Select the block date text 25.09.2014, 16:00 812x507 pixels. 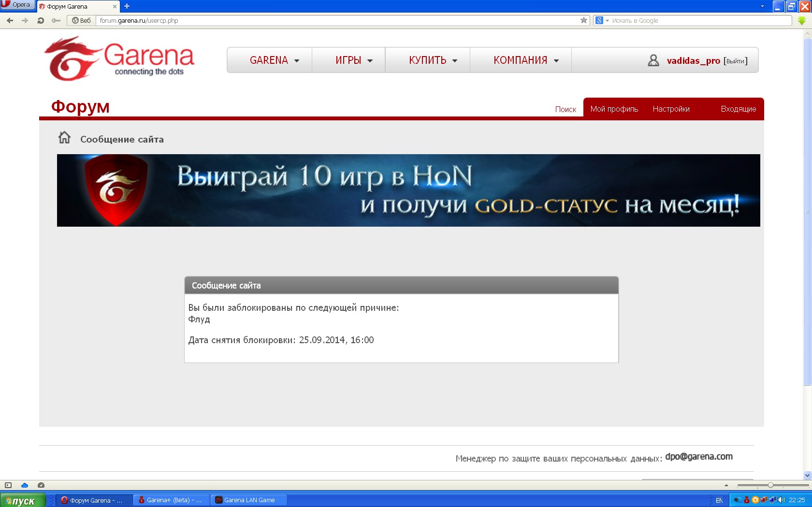click(336, 340)
